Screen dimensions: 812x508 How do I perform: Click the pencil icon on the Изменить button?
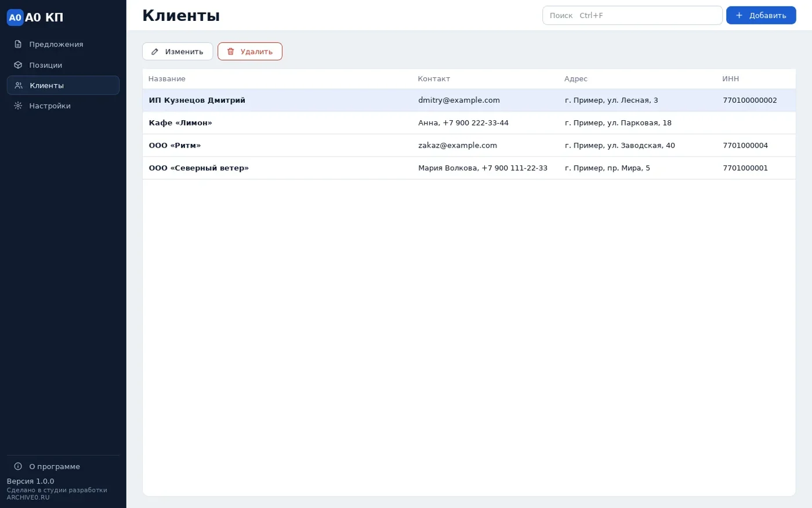point(155,52)
